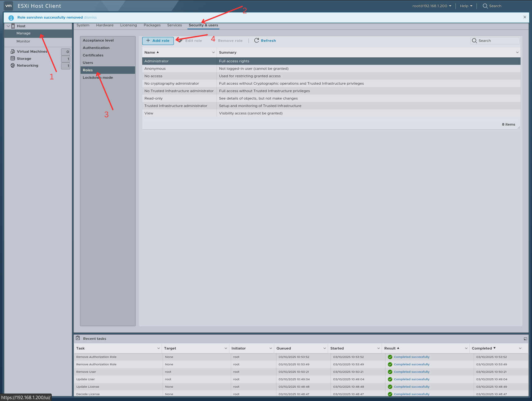This screenshot has height=401, width=532.
Task: Open the Help dropdown menu
Action: pyautogui.click(x=466, y=6)
